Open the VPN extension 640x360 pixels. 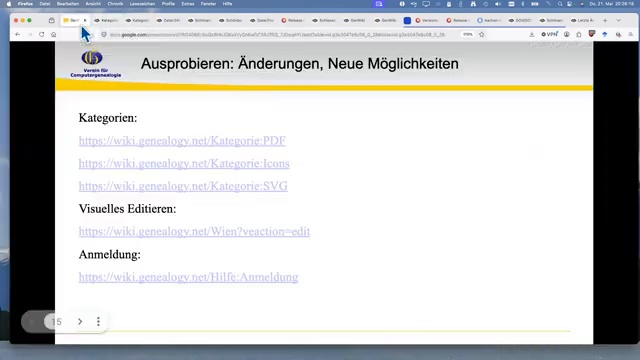pos(549,35)
